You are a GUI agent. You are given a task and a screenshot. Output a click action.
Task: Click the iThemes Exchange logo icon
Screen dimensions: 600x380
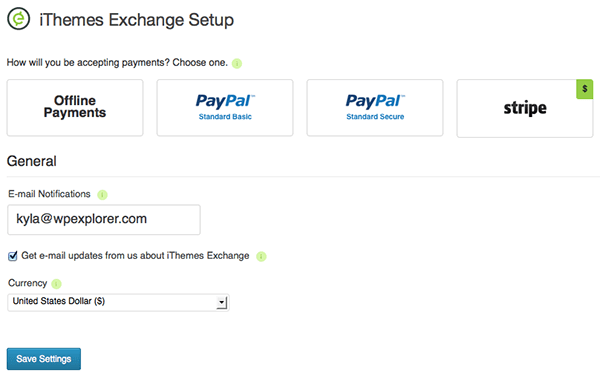pos(18,18)
